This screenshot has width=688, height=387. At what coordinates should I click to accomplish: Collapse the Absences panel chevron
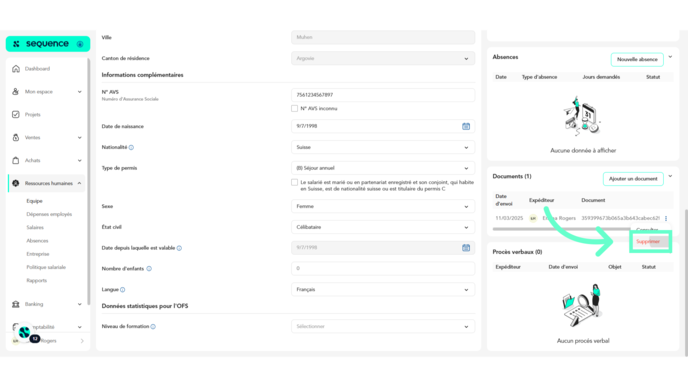pos(670,57)
